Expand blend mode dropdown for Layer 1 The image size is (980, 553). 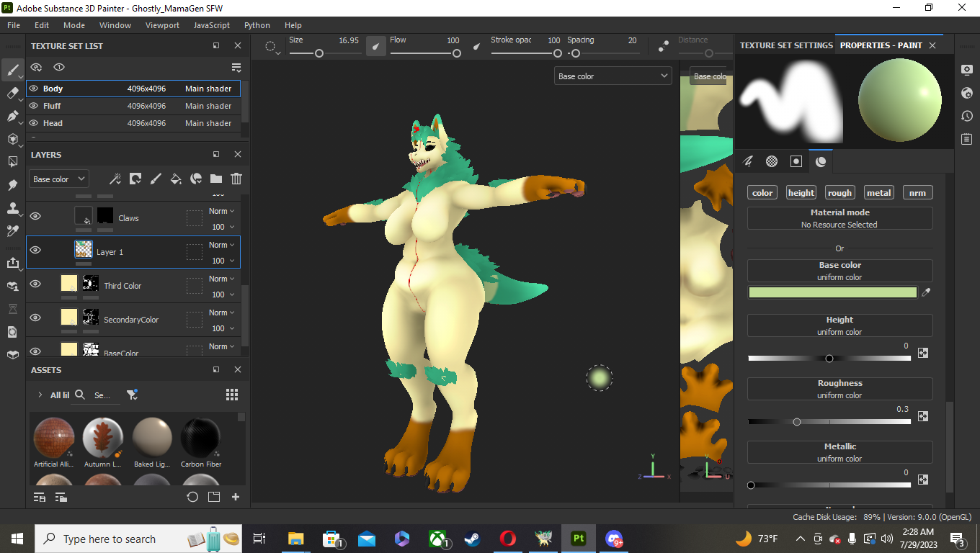222,245
